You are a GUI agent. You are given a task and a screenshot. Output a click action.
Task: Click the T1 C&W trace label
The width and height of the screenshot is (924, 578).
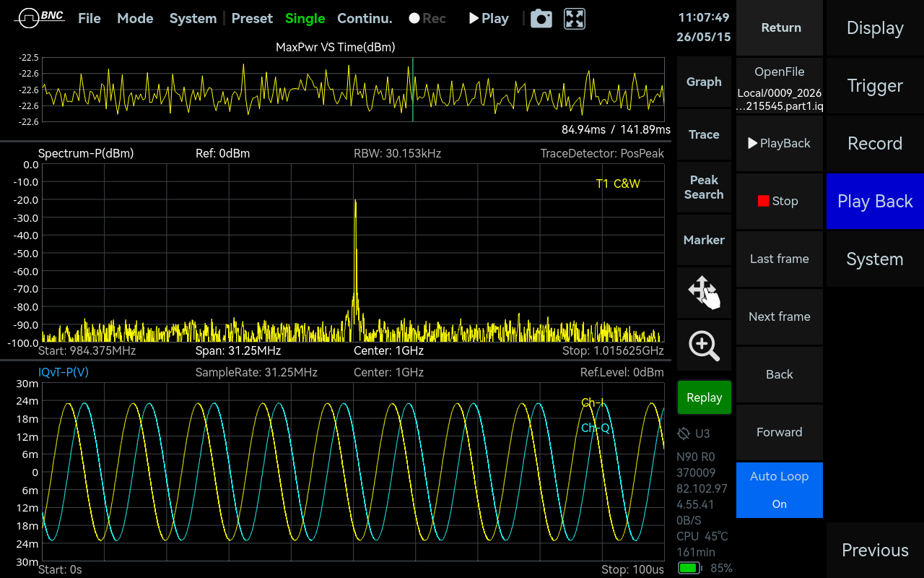[618, 184]
